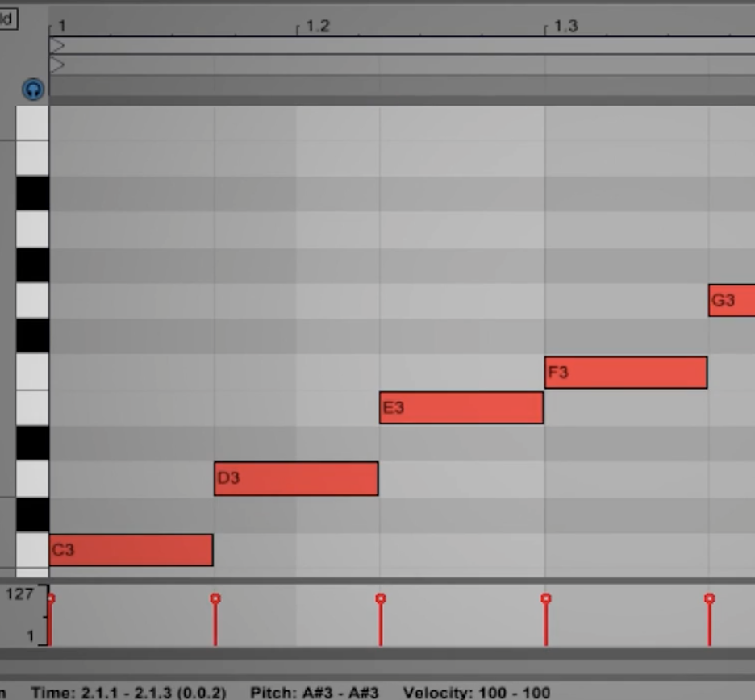Select the D3 MIDI note

[x=296, y=478]
